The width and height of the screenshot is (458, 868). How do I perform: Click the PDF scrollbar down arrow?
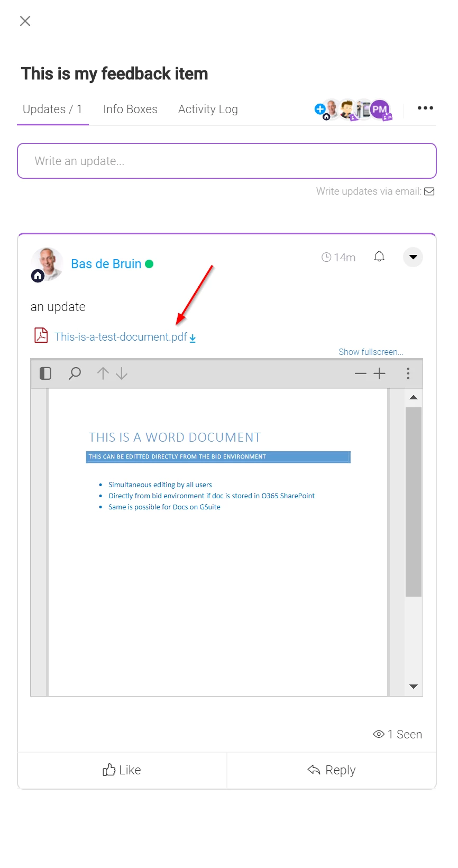click(x=414, y=687)
